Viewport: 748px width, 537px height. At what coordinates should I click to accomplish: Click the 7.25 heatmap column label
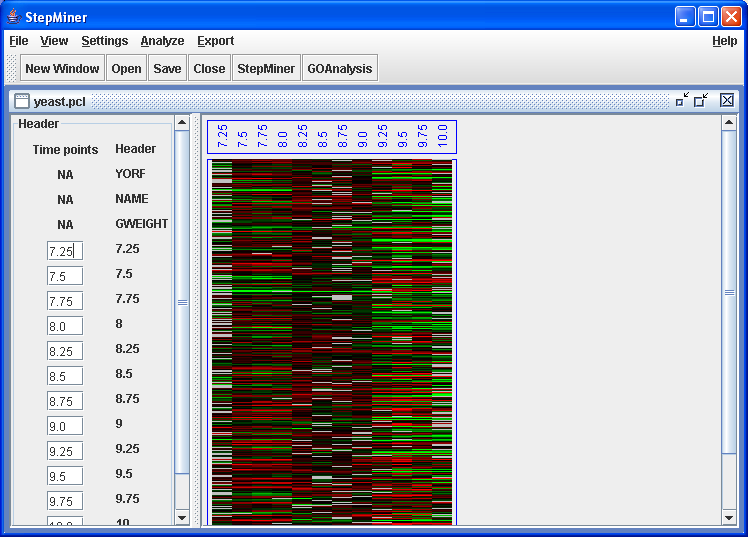pos(222,136)
